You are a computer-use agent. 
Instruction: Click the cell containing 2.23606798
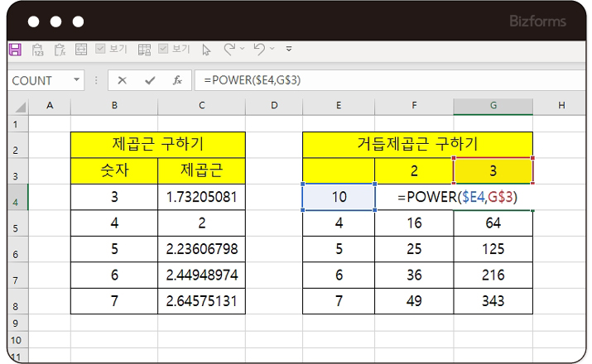pyautogui.click(x=202, y=249)
